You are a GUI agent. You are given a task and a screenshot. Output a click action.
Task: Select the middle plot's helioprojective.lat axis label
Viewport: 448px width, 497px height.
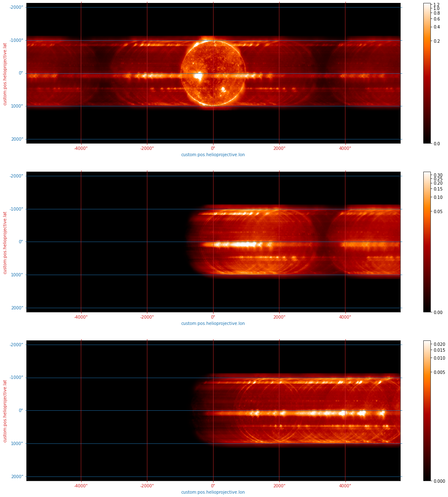coord(5,243)
